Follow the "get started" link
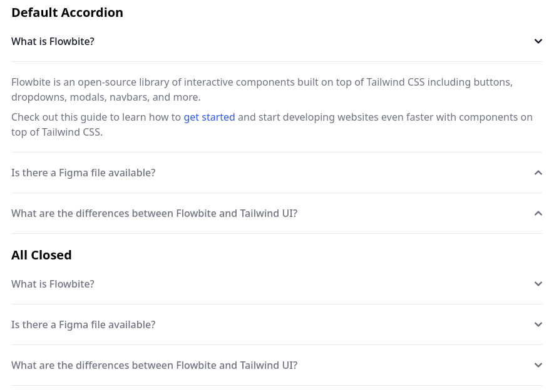The width and height of the screenshot is (554, 392). [x=209, y=117]
